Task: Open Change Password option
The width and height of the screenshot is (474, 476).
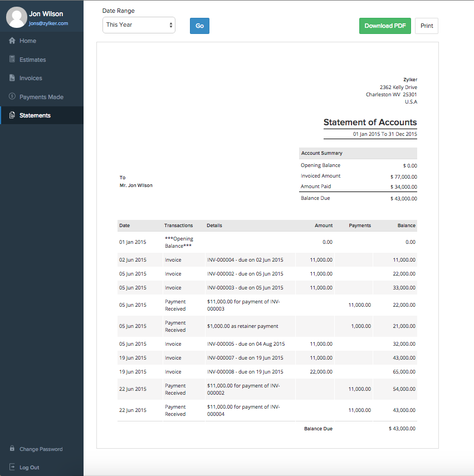Action: click(x=41, y=449)
